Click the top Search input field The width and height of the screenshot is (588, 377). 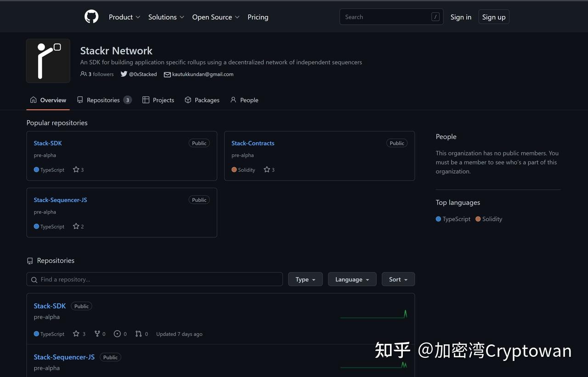391,17
